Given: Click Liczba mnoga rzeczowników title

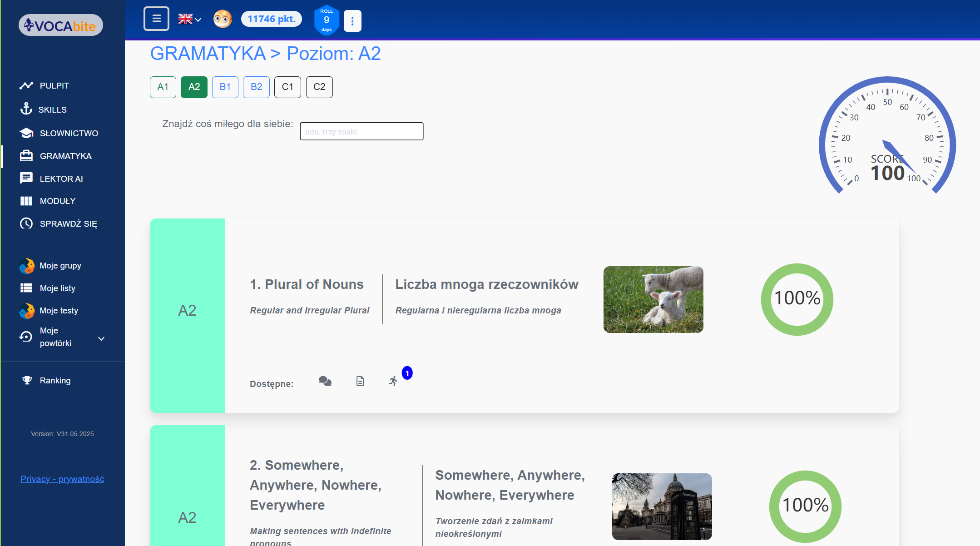Looking at the screenshot, I should click(x=487, y=284).
